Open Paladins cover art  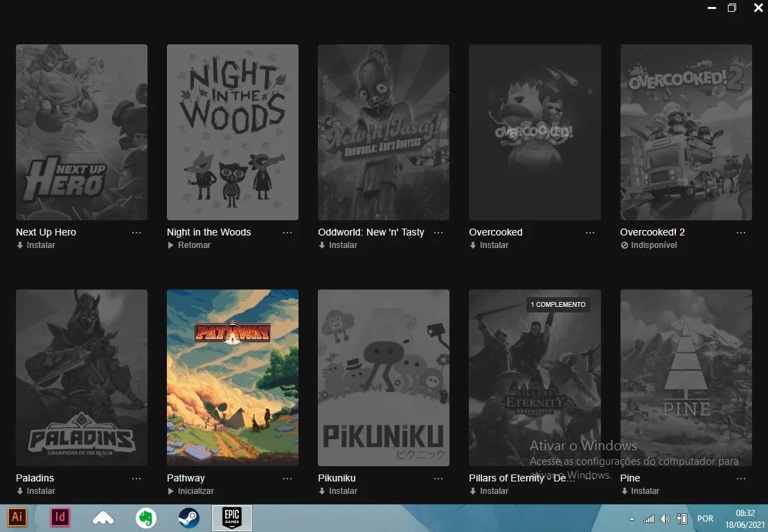coord(81,378)
